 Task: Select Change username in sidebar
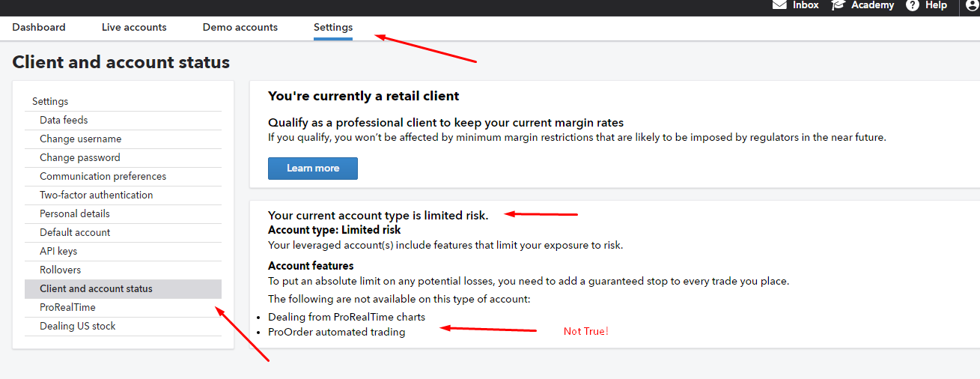click(x=80, y=139)
